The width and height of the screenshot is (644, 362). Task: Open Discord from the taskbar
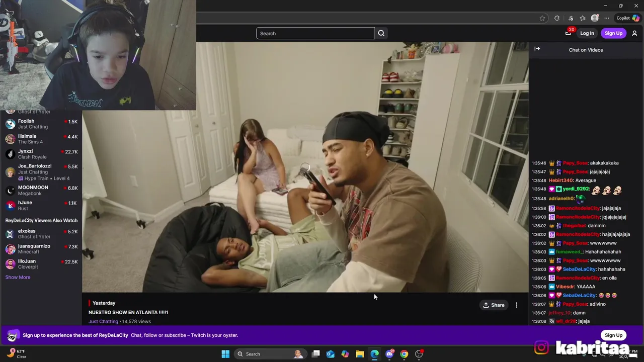pos(389,354)
